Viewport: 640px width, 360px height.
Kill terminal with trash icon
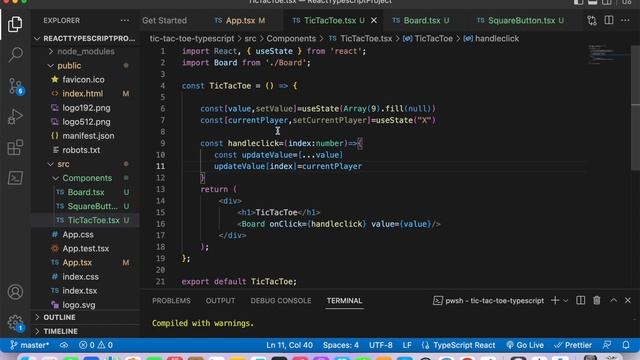pos(597,300)
